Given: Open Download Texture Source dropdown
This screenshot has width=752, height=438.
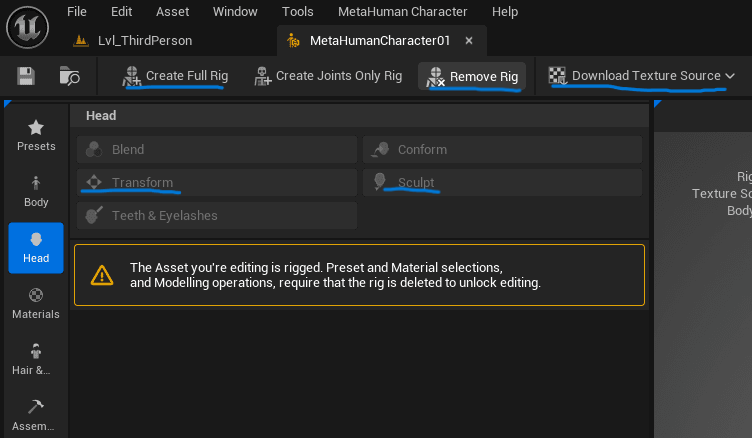Looking at the screenshot, I should pyautogui.click(x=642, y=76).
